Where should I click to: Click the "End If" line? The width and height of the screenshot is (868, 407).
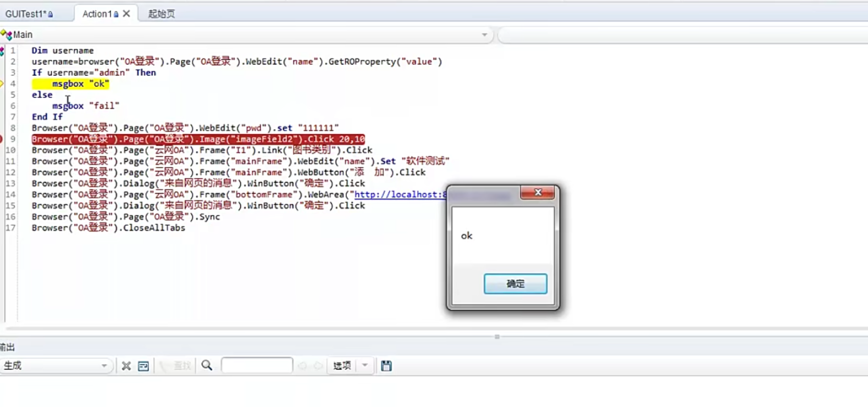point(47,116)
